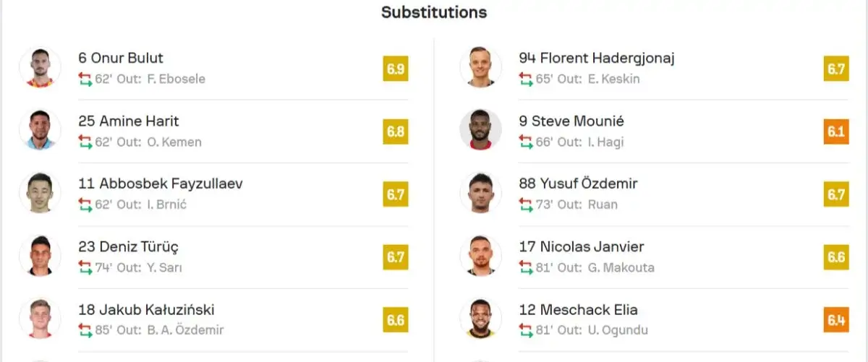Click substitution icon under Nicolas Janvier
The width and height of the screenshot is (868, 362).
[x=526, y=267]
